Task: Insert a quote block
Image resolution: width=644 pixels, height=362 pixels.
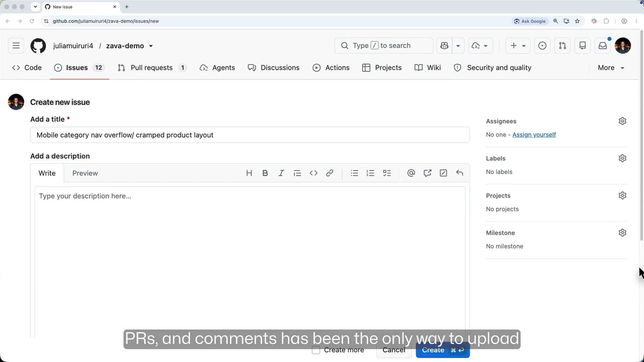Action: click(297, 173)
